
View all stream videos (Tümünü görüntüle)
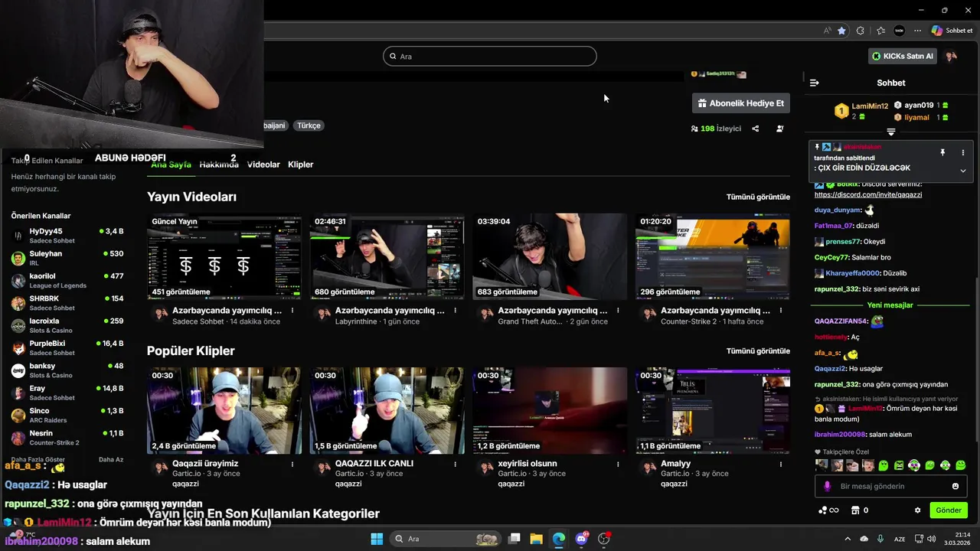point(758,197)
